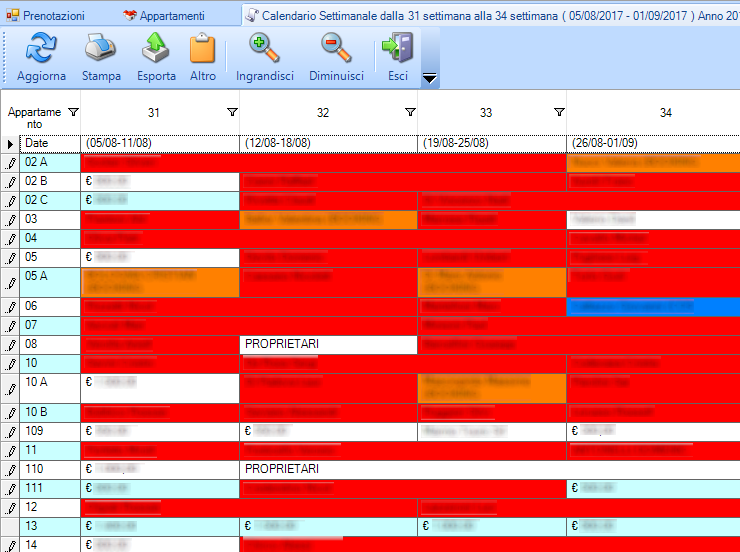Click the Stampa printer icon
Viewport: 740px width, 552px height.
101,48
